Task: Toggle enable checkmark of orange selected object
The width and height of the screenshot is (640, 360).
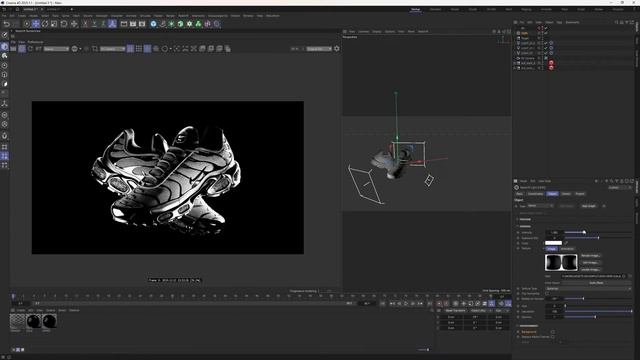Action: (546, 33)
